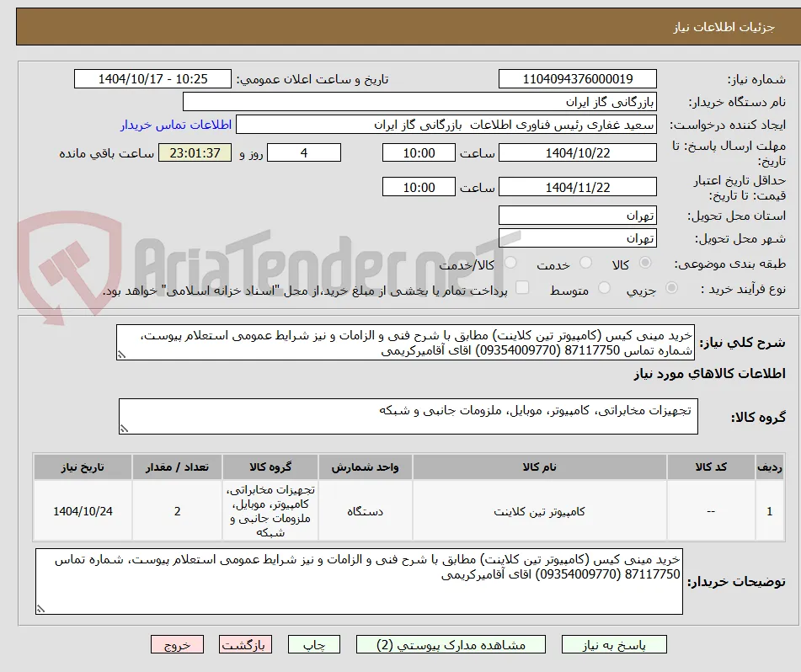Select the کالا radio button

(x=645, y=263)
